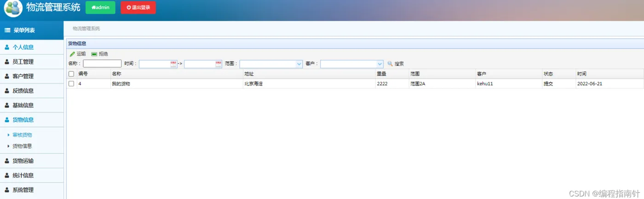Check the checkbox for row 4
The width and height of the screenshot is (644, 199).
71,83
